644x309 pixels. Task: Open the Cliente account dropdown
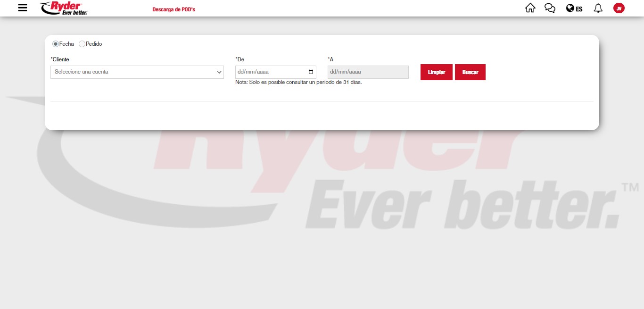point(137,72)
